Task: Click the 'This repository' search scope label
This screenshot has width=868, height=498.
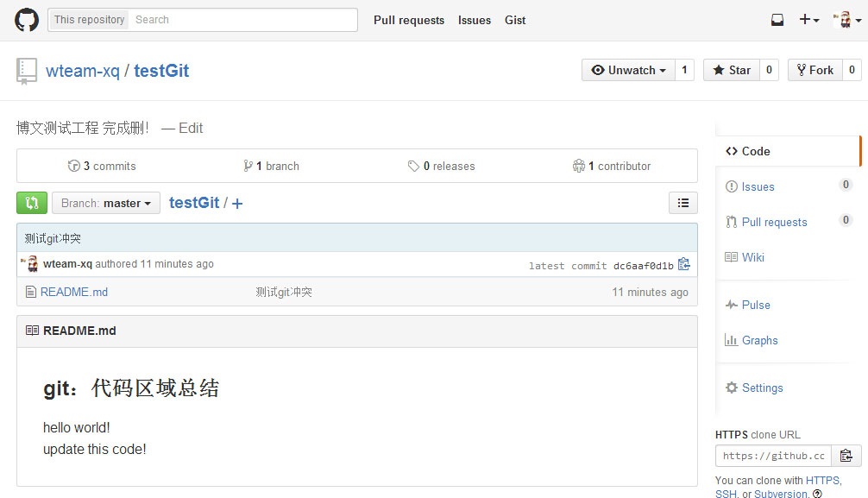Action: 89,20
